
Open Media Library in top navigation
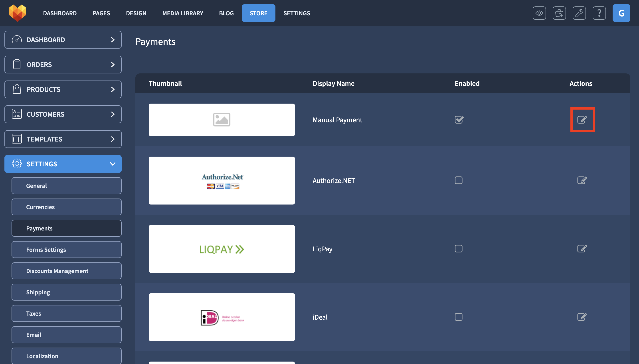point(183,13)
